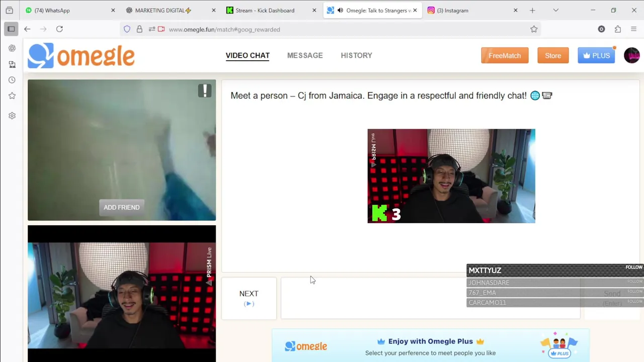The width and height of the screenshot is (644, 362).
Task: Bookmark this page with the star icon
Action: pos(534,29)
